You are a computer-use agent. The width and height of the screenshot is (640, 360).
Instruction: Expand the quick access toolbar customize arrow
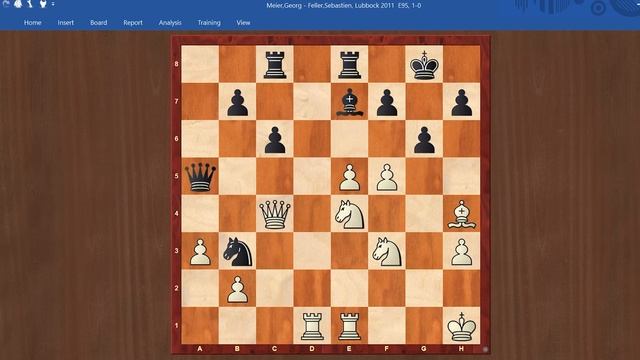53,4
